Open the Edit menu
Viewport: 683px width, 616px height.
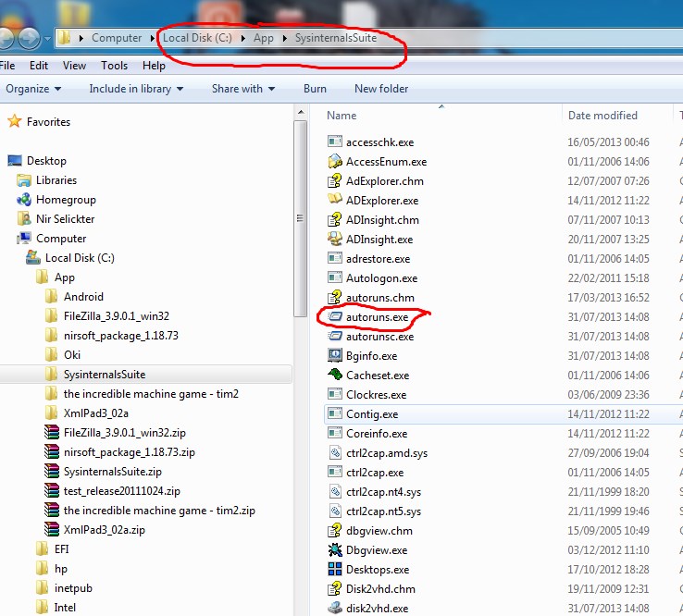[39, 66]
